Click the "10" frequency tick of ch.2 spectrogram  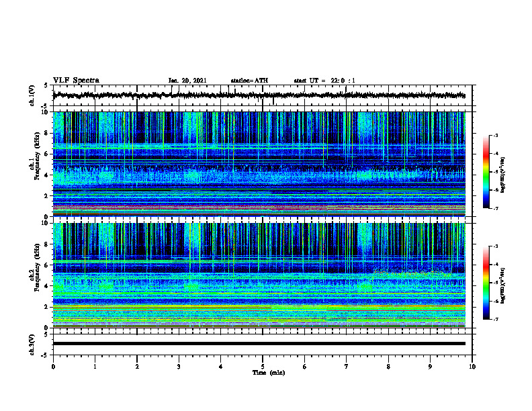coord(46,223)
